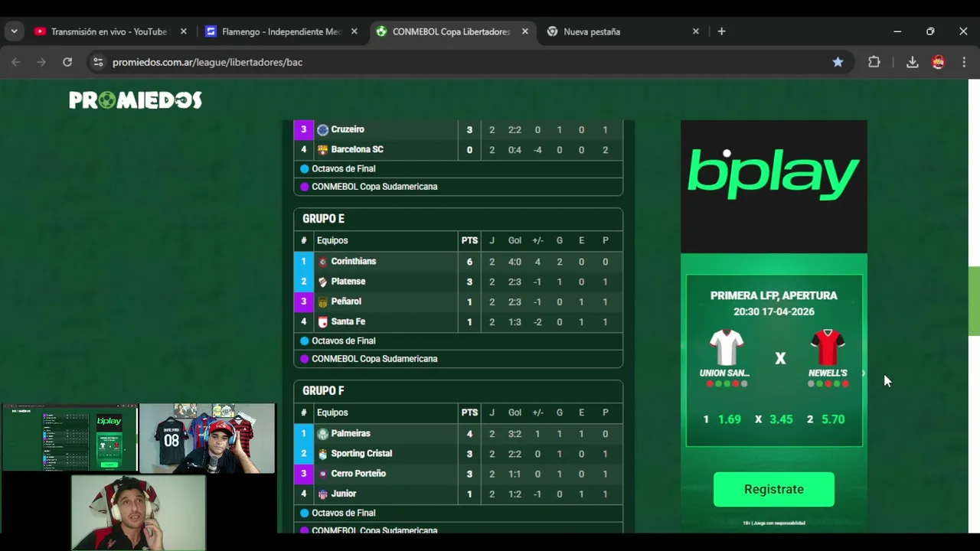Click the GRUPO F heading

[323, 391]
